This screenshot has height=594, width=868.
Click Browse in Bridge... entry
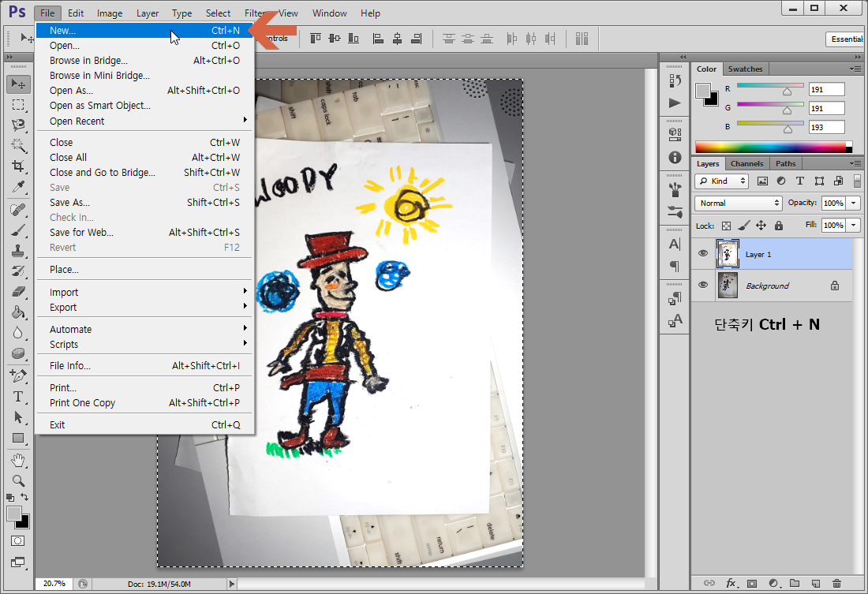(x=144, y=60)
